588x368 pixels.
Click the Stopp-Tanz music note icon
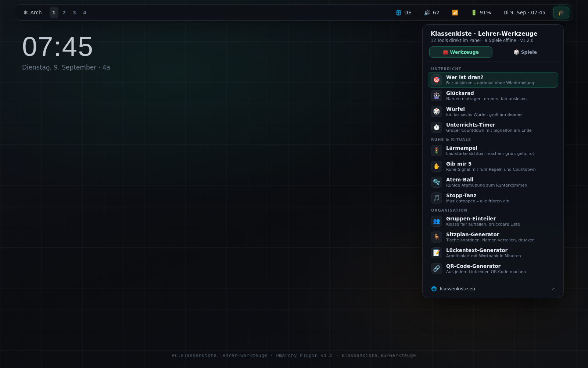(x=437, y=198)
